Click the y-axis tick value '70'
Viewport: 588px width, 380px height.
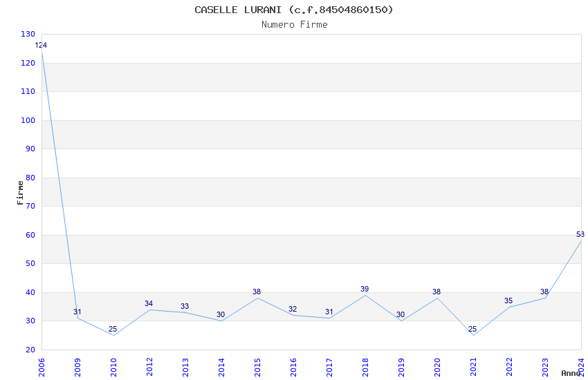pyautogui.click(x=30, y=206)
